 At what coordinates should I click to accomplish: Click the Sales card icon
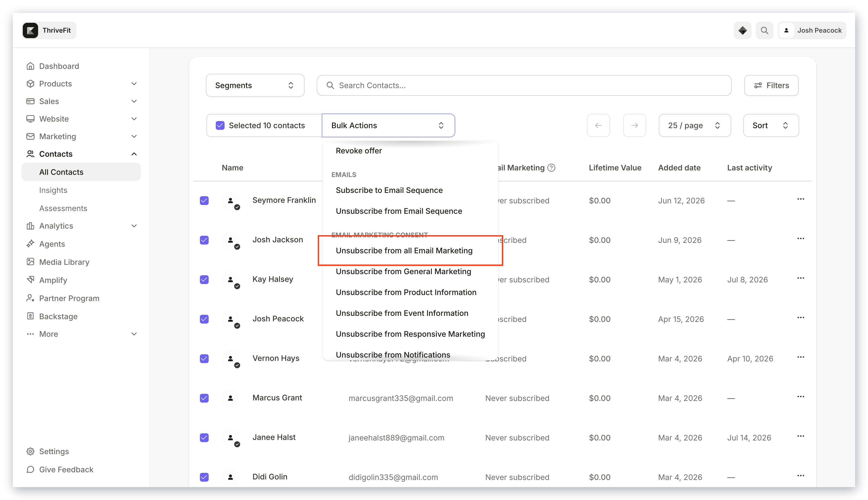[x=30, y=101]
